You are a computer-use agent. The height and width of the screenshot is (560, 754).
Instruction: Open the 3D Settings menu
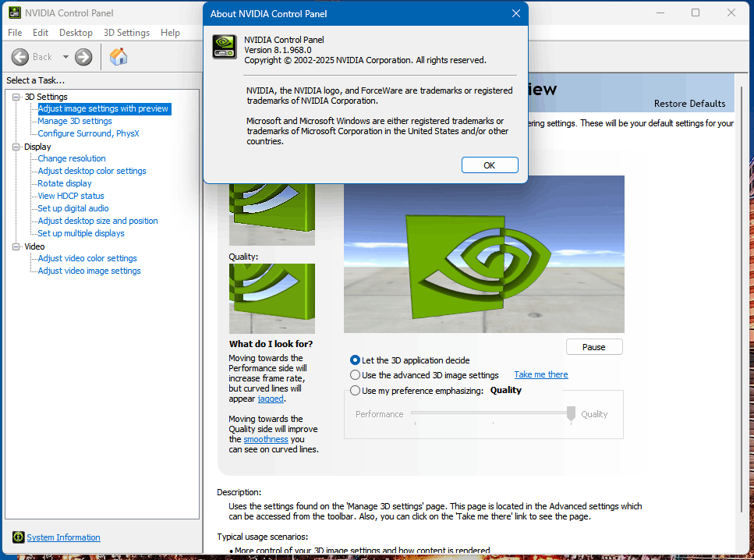126,33
